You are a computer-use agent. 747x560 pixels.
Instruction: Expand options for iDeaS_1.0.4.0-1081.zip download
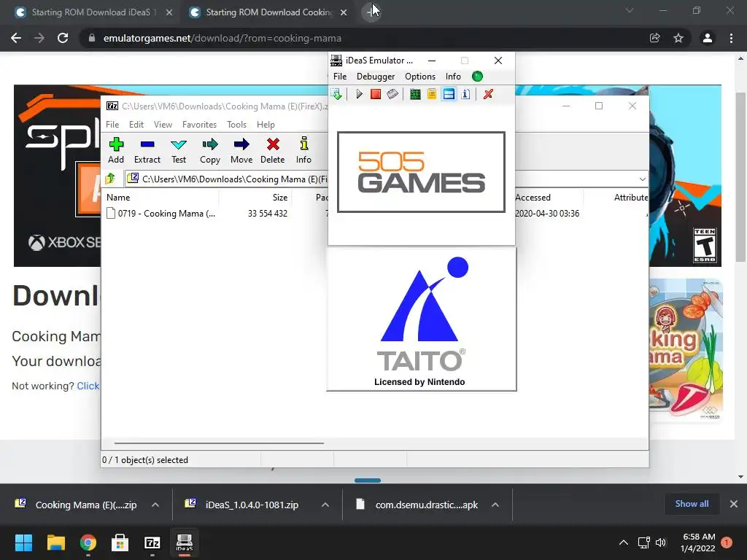325,505
